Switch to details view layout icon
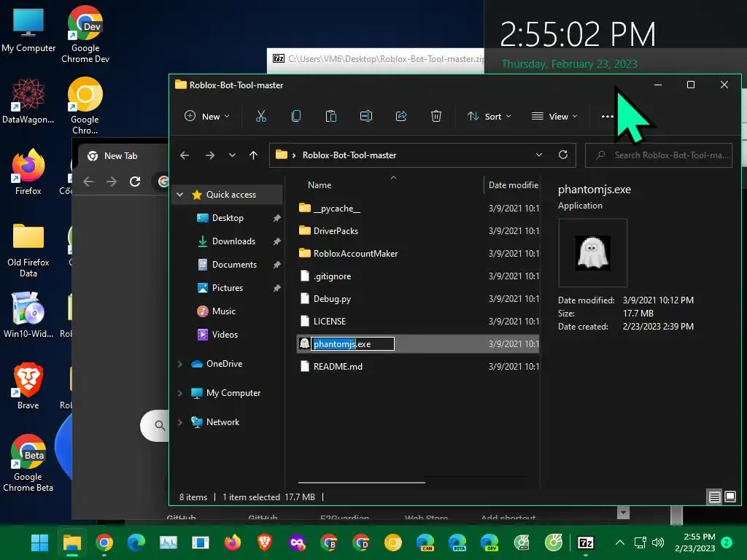Screen dimensions: 747x560 [715, 497]
